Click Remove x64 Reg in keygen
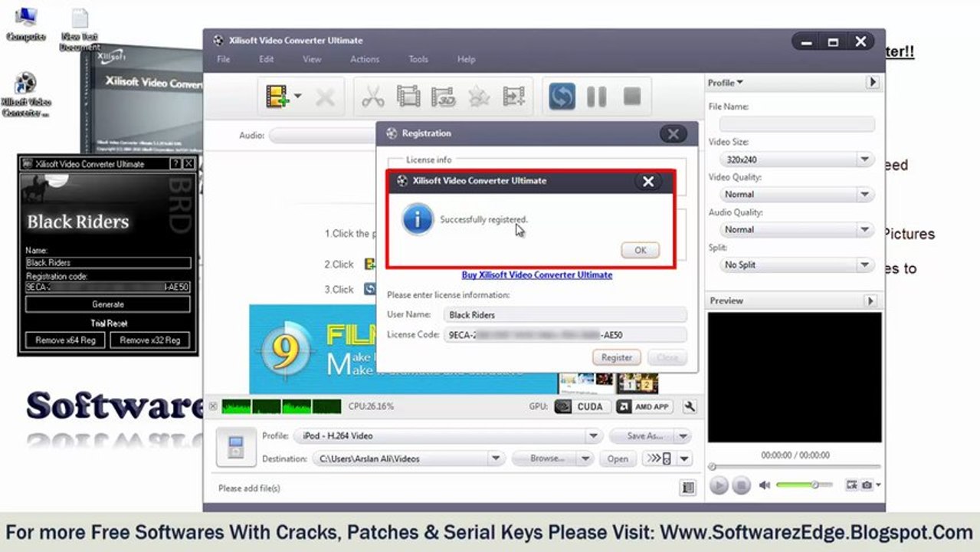Viewport: 980px width, 552px height. [65, 340]
